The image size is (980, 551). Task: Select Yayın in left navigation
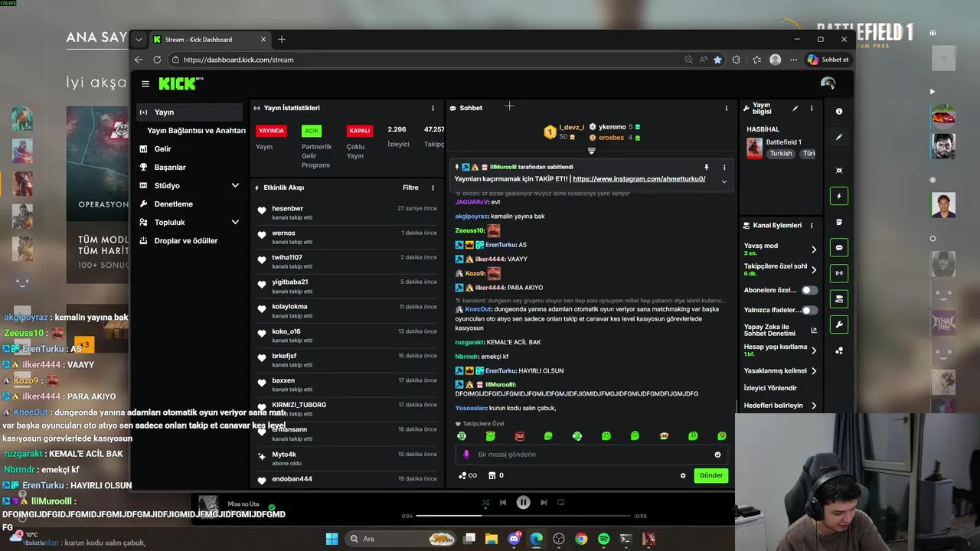(x=190, y=112)
